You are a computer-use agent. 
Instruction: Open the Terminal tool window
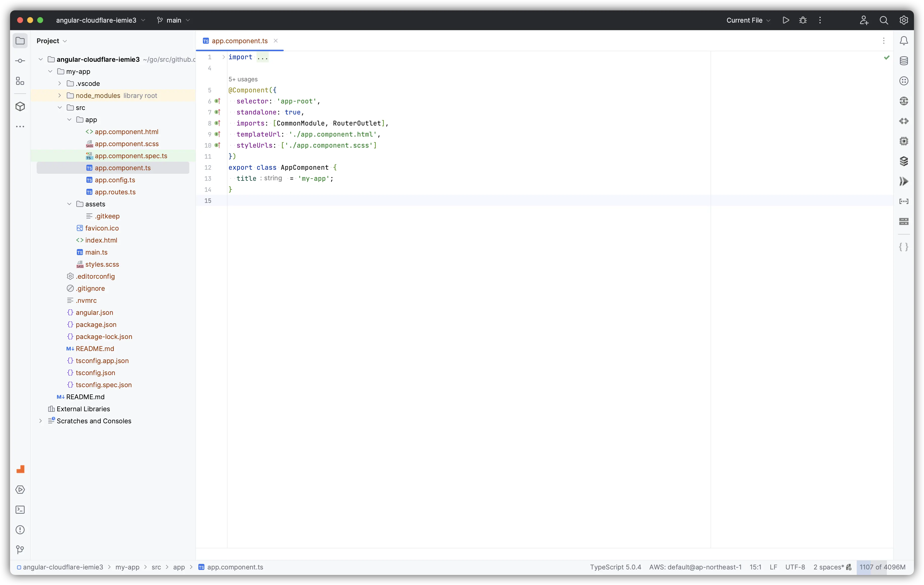20,510
